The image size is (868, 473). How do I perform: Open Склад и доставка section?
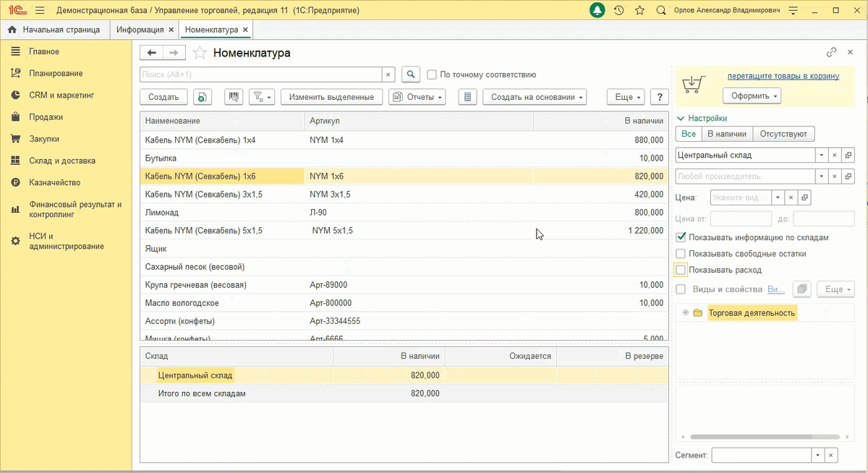62,161
